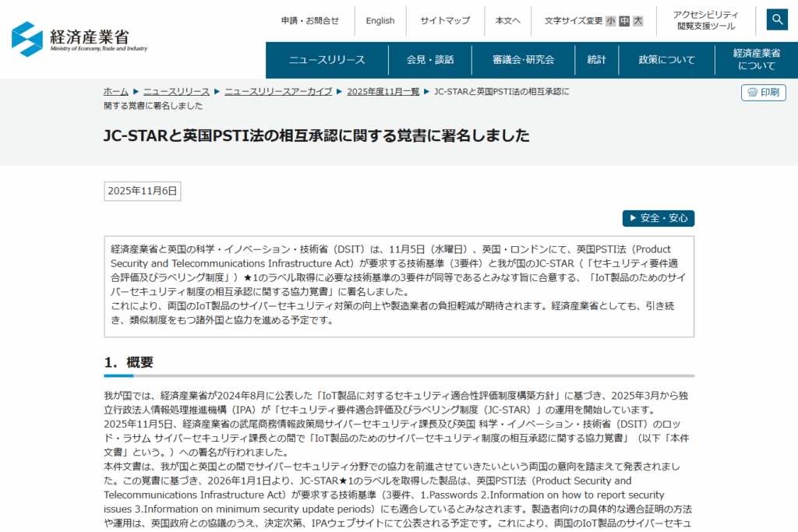This screenshot has height=532, width=798.
Task: Open the 2025年度11月一覧 breadcrumb link
Action: click(378, 91)
